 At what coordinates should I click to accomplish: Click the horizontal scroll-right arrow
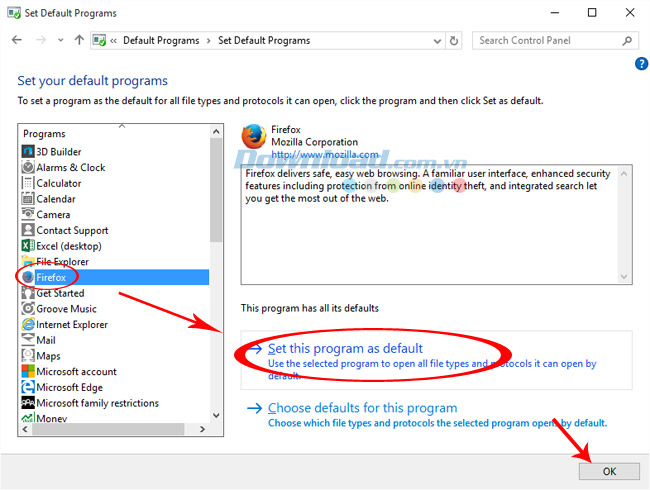point(202,429)
